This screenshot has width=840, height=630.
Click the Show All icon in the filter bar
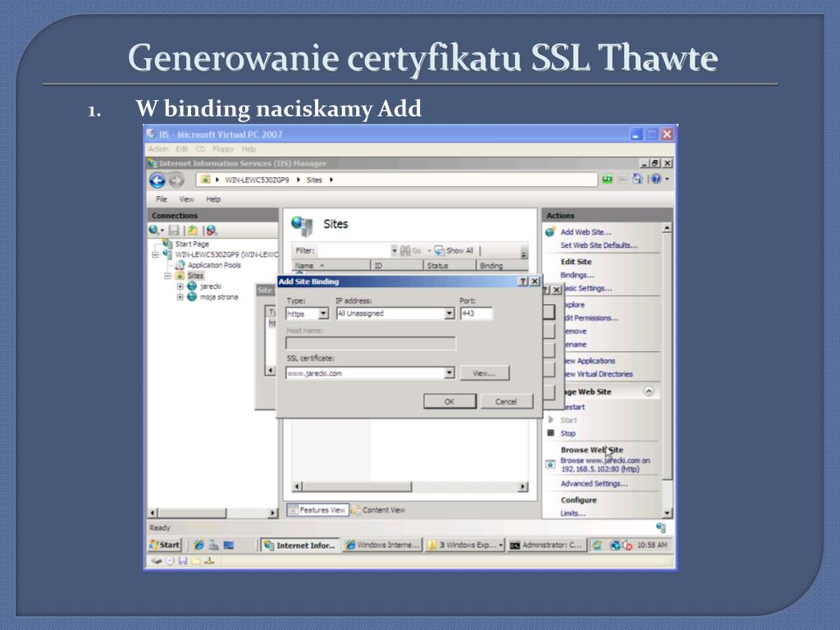click(x=440, y=250)
